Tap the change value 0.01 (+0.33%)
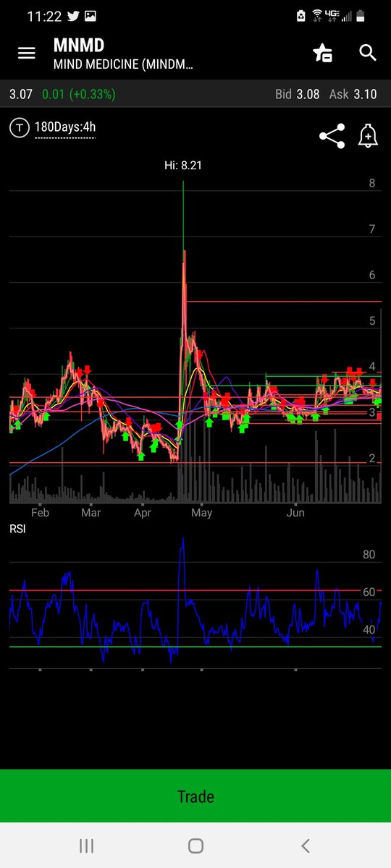 click(78, 94)
